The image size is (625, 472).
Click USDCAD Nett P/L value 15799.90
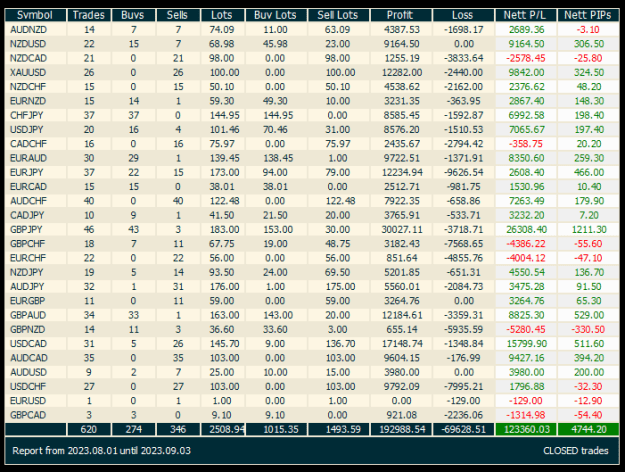click(x=527, y=344)
